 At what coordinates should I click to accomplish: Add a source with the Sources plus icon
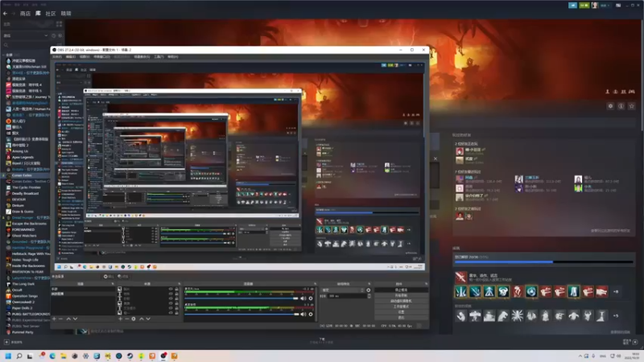pos(120,319)
